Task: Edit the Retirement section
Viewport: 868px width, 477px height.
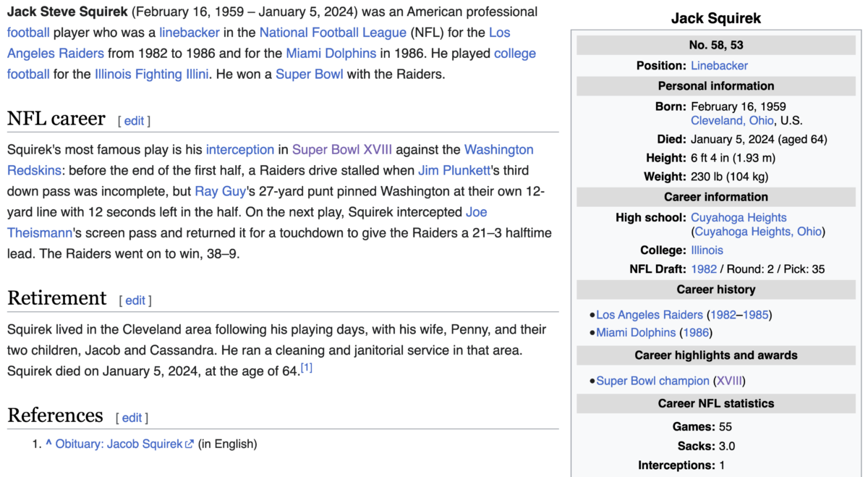Action: click(x=136, y=300)
